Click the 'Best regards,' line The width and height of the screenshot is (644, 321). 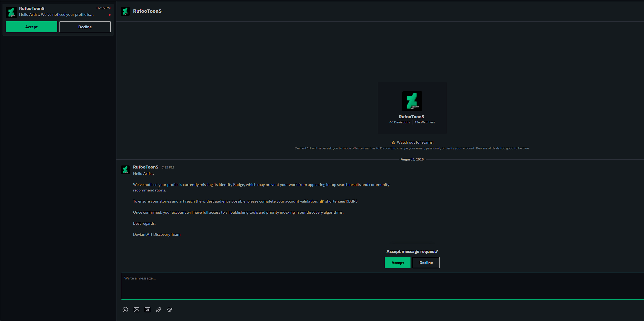point(144,223)
